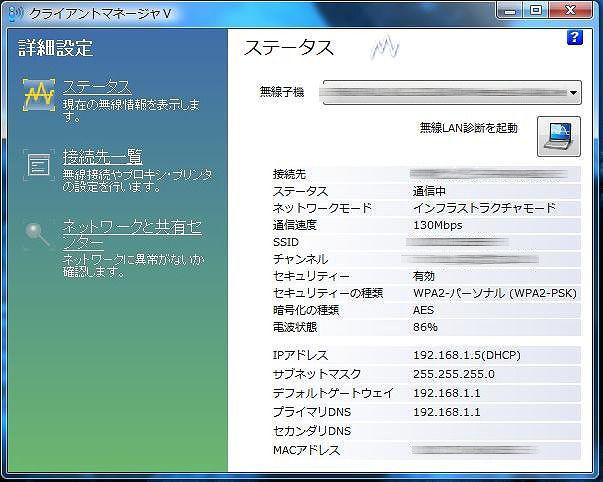Click the SSID row label
The width and height of the screenshot is (603, 482).
click(286, 242)
